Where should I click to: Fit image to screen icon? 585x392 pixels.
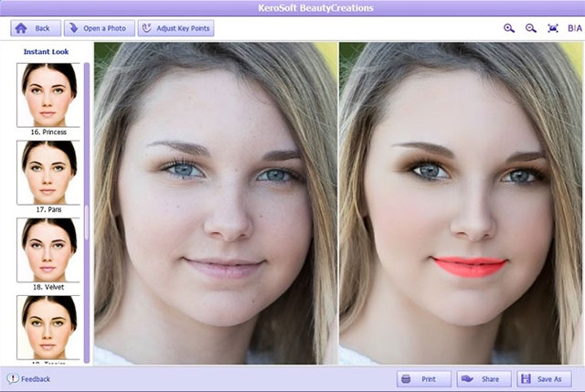tap(553, 28)
